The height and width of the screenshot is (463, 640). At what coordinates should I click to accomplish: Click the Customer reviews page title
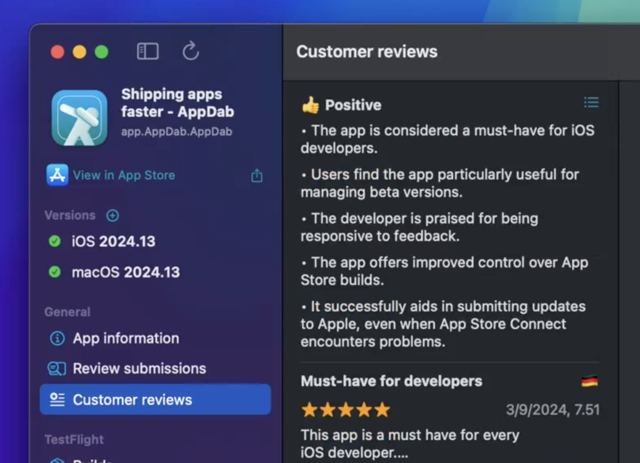[367, 52]
